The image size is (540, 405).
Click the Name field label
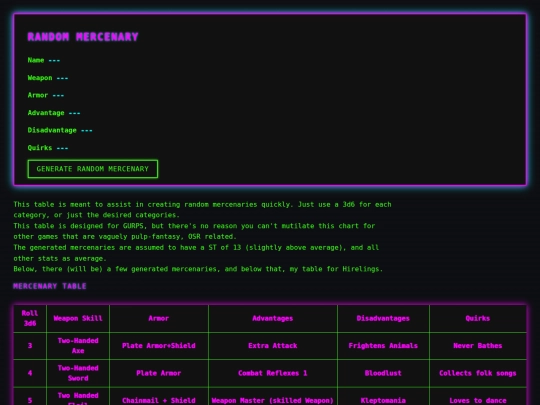click(x=36, y=60)
